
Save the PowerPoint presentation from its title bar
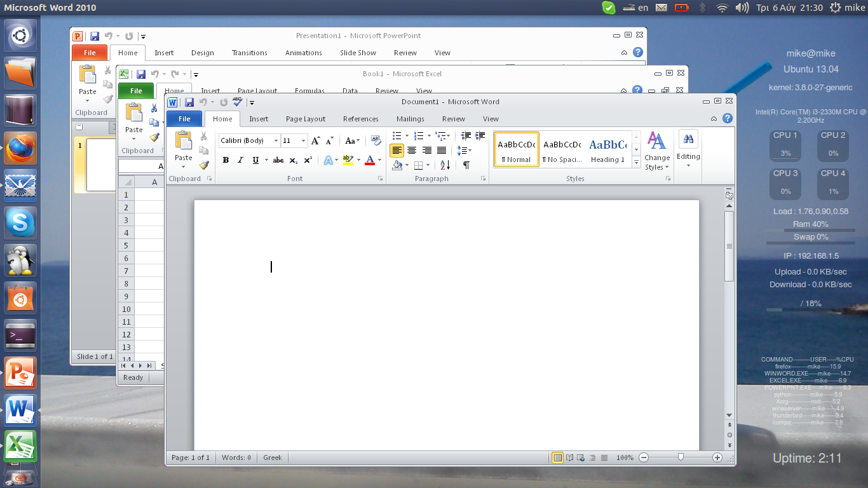click(x=94, y=36)
